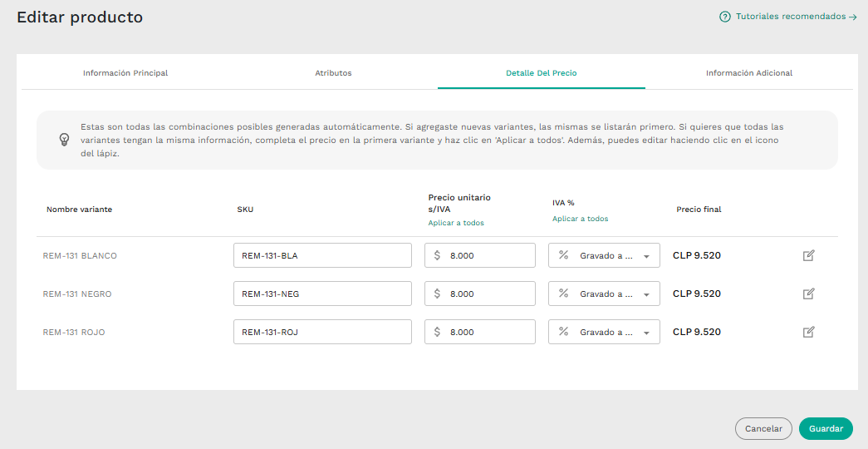This screenshot has height=449, width=868.
Task: Open IVA dropdown for REM-131 NEGRO
Action: [x=604, y=294]
